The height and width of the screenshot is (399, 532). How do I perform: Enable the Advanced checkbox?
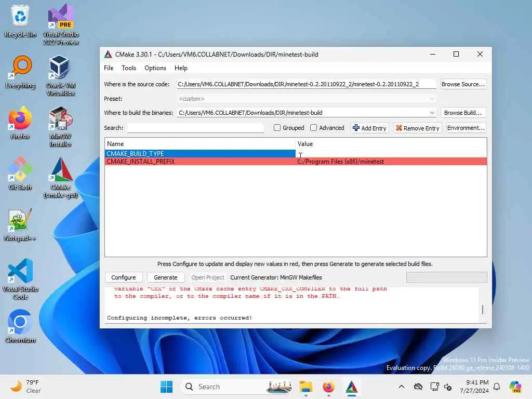[x=313, y=128]
